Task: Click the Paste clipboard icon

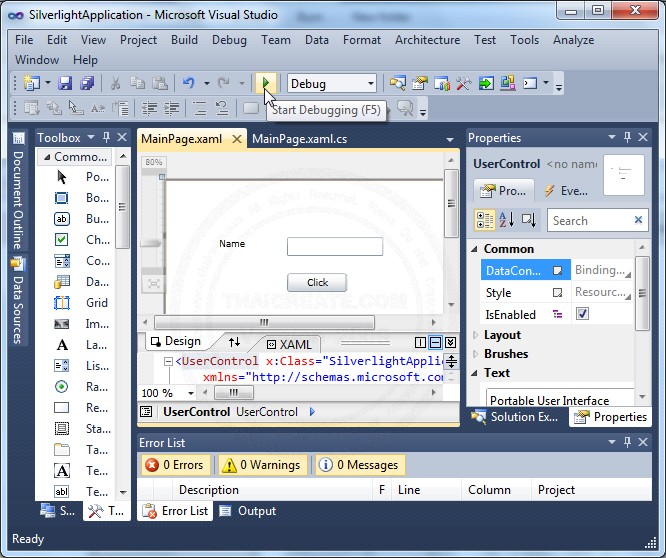Action: point(160,83)
